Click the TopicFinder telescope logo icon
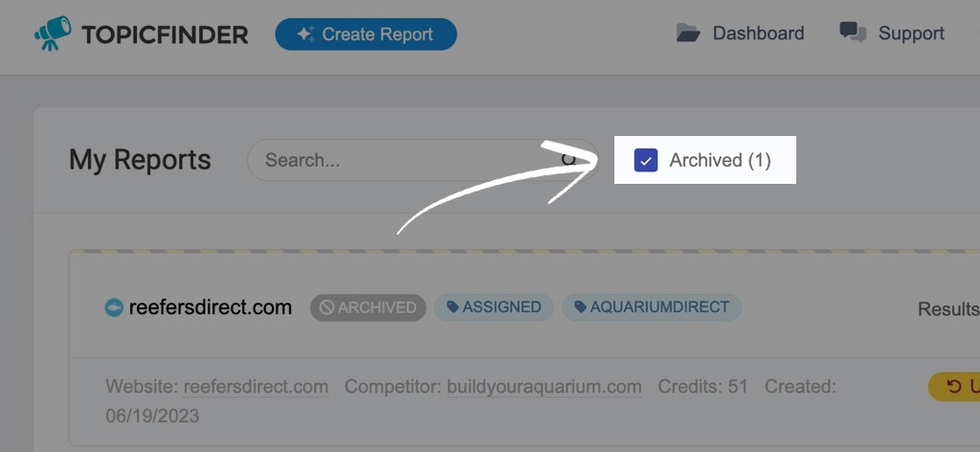 pos(53,34)
